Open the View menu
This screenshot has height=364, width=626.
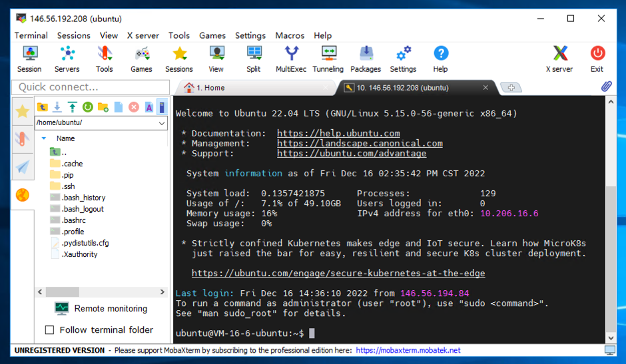point(109,35)
